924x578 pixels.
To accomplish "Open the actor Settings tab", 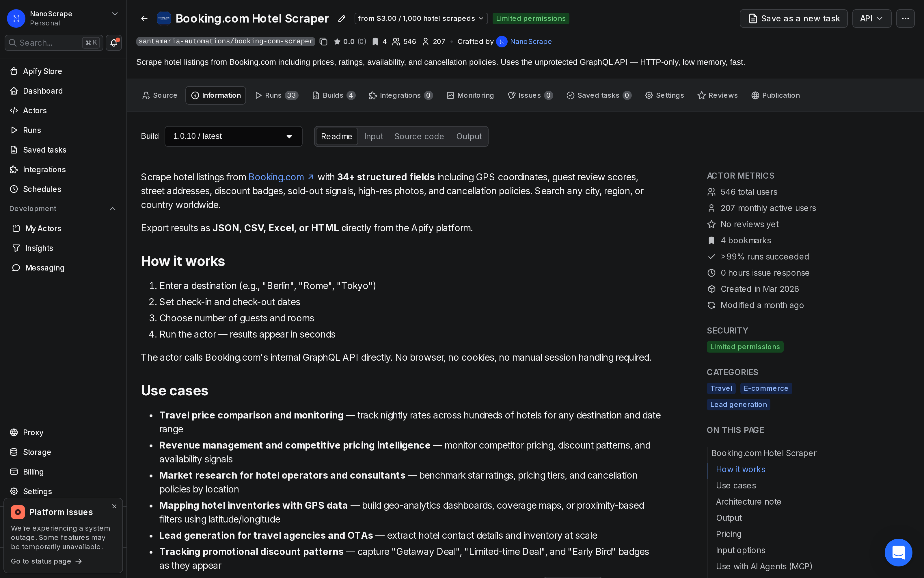I will tap(664, 95).
